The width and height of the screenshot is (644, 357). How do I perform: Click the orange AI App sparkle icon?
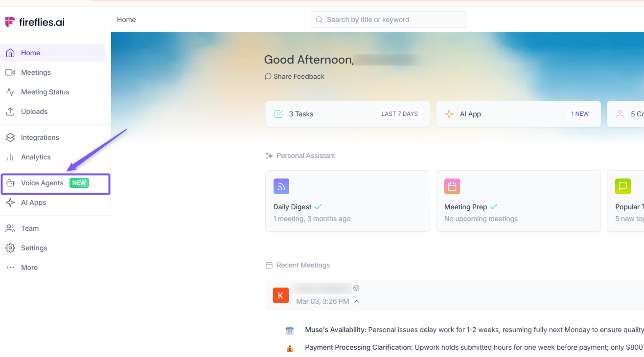(x=449, y=114)
